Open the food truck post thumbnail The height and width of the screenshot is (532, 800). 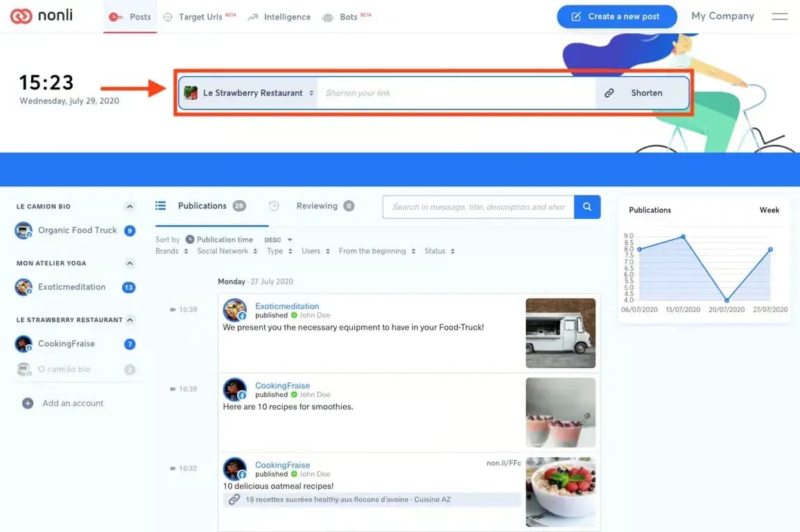[560, 332]
